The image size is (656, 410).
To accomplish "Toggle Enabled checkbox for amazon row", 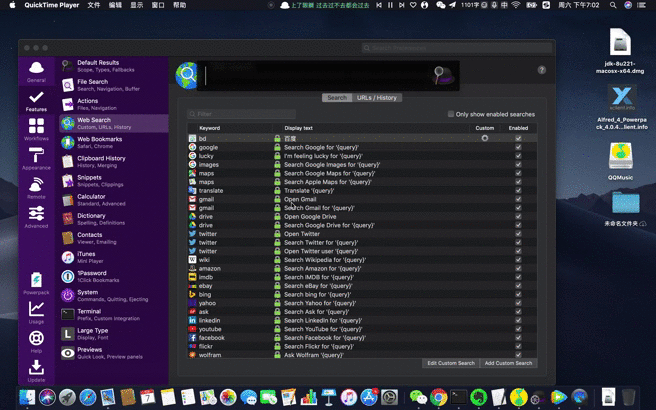I will [x=518, y=269].
